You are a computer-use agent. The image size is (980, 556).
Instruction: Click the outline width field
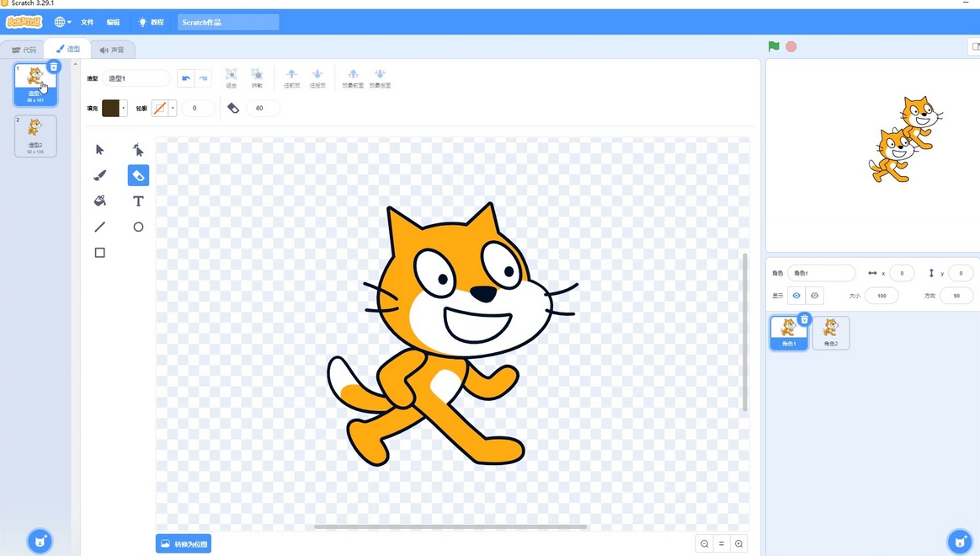click(199, 108)
